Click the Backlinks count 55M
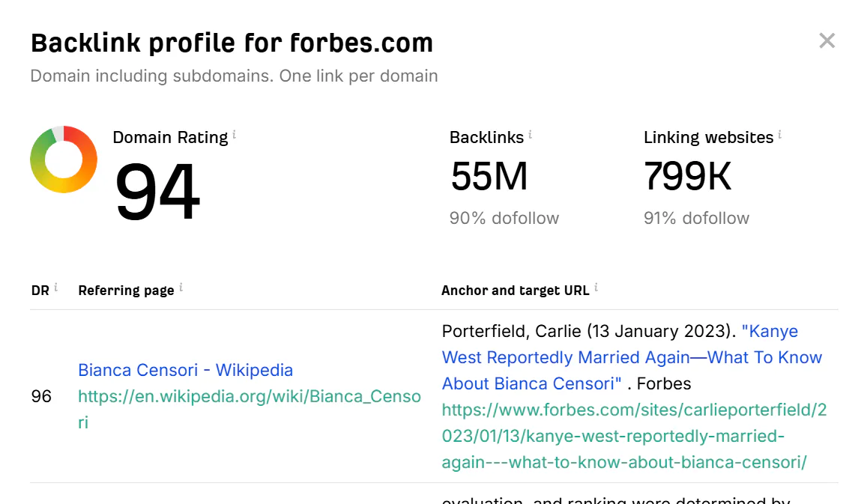 click(x=489, y=177)
